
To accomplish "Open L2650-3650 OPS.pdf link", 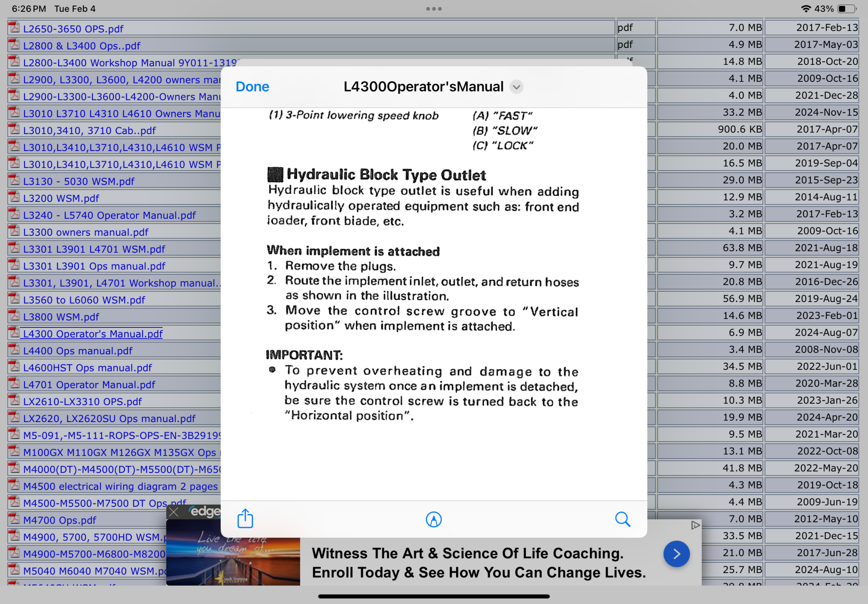I will click(x=73, y=29).
